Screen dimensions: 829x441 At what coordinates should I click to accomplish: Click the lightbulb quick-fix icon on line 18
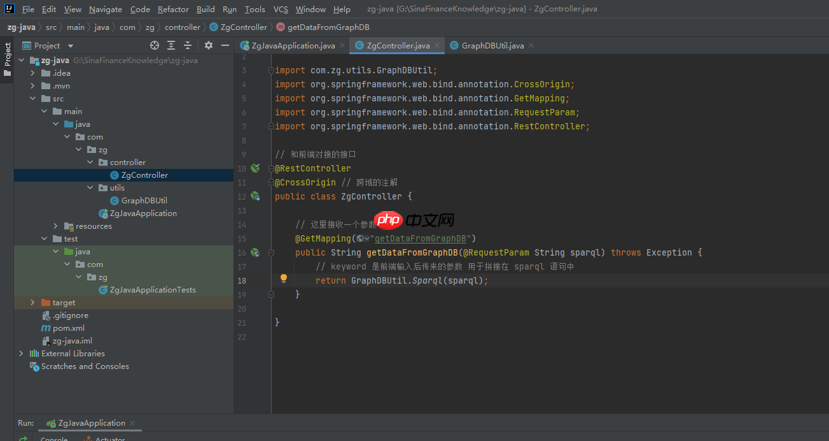[x=283, y=280]
